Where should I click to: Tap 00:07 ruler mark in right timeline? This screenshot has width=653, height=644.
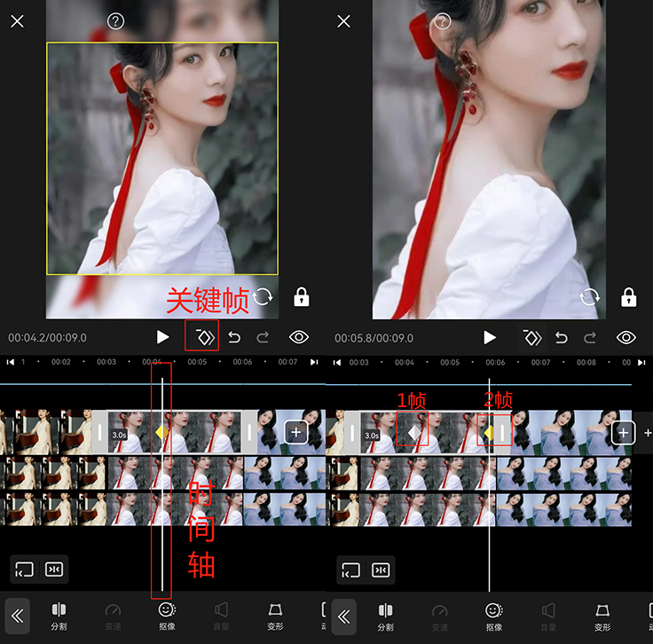540,362
